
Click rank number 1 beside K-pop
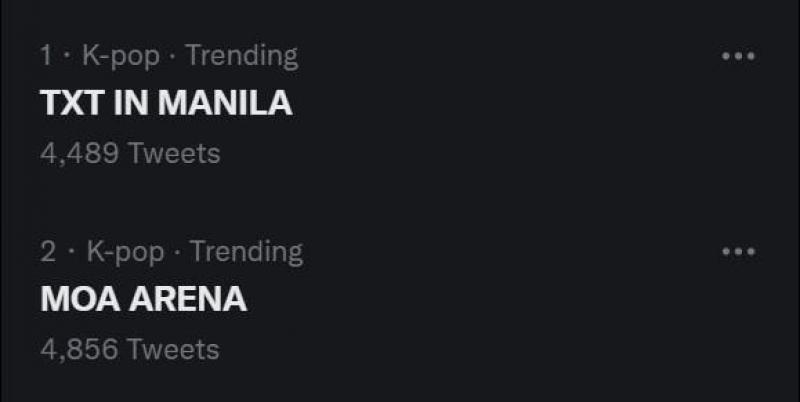46,56
